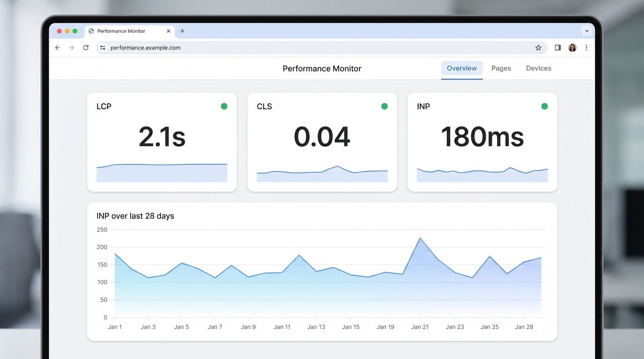This screenshot has height=359, width=644.
Task: Open the LCP metric card
Action: tap(161, 142)
